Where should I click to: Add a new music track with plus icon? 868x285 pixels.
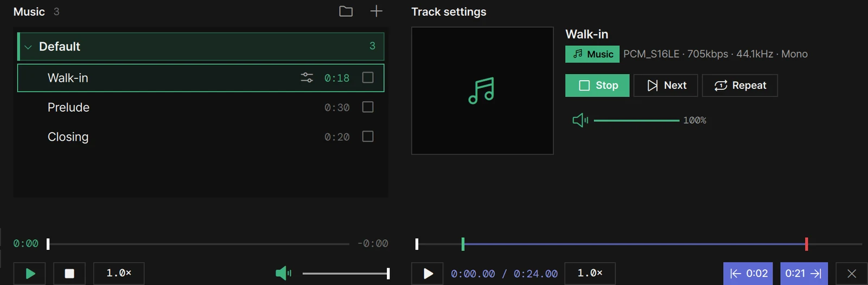(x=376, y=11)
